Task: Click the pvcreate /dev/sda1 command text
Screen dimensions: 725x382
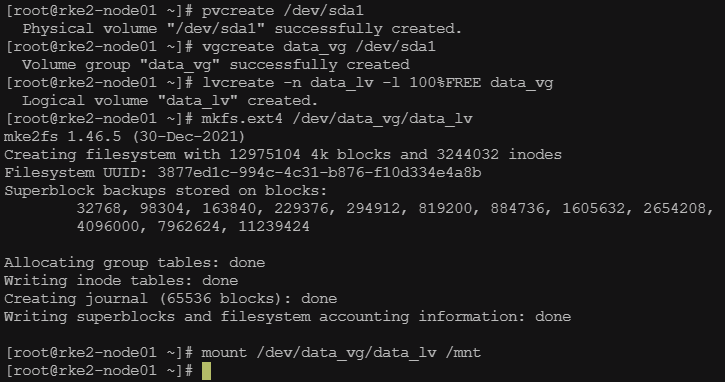Action: click(x=283, y=11)
